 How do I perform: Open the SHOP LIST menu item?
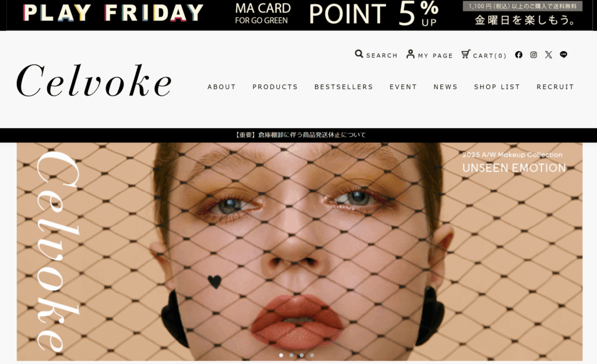pyautogui.click(x=497, y=87)
